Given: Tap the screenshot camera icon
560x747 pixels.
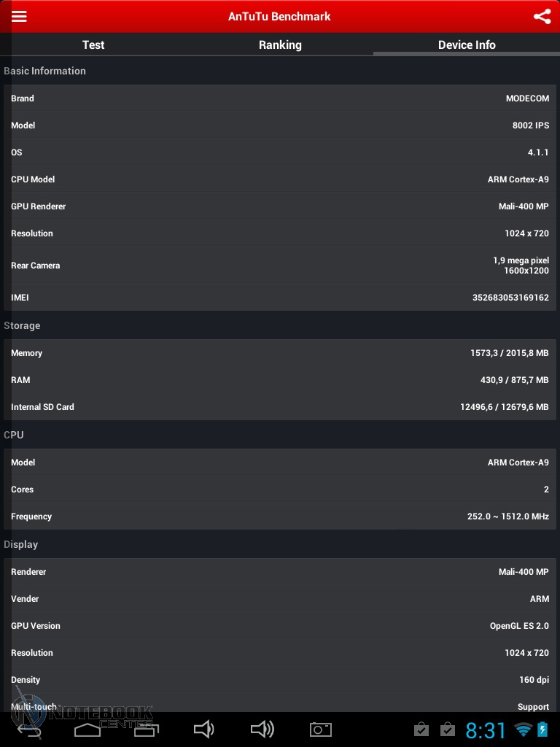Looking at the screenshot, I should [x=320, y=729].
